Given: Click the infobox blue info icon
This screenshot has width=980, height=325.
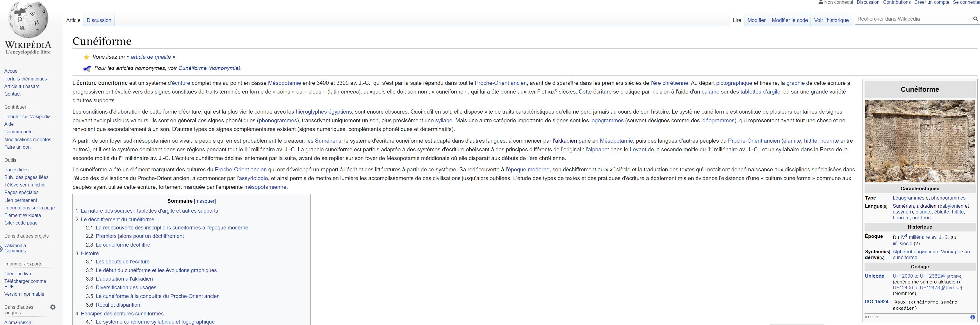Looking at the screenshot, I should 972,317.
